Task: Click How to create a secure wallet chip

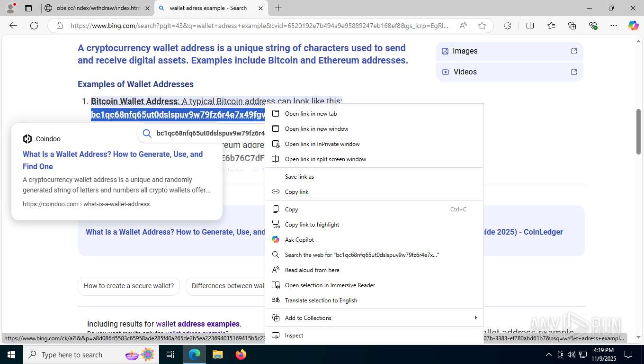Action: coord(129,286)
